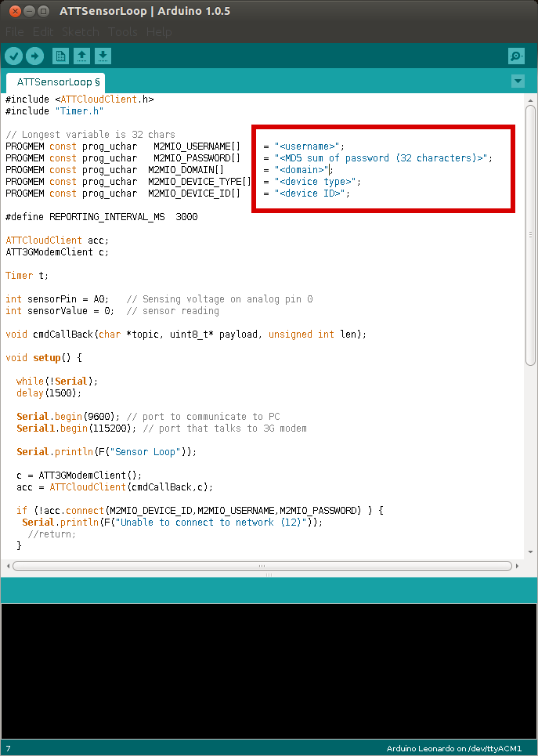Open the Sketch menu
Viewport: 538px width, 756px height.
80,32
